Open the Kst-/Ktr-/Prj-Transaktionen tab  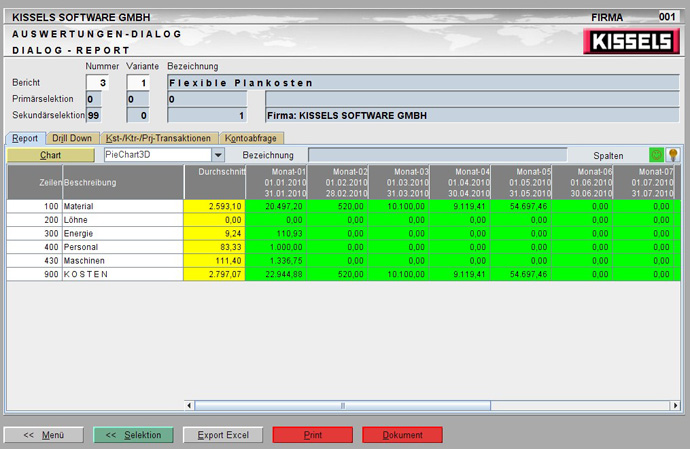click(x=158, y=138)
